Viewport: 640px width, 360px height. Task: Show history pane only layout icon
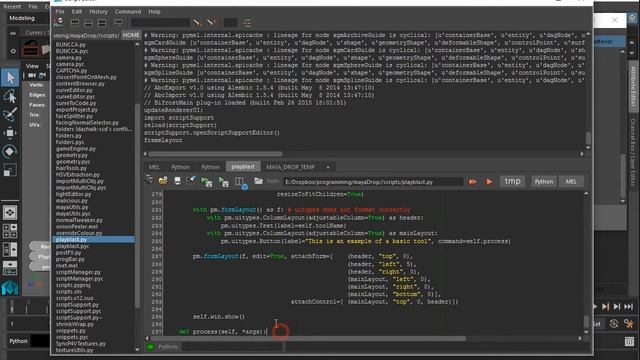click(x=75, y=23)
